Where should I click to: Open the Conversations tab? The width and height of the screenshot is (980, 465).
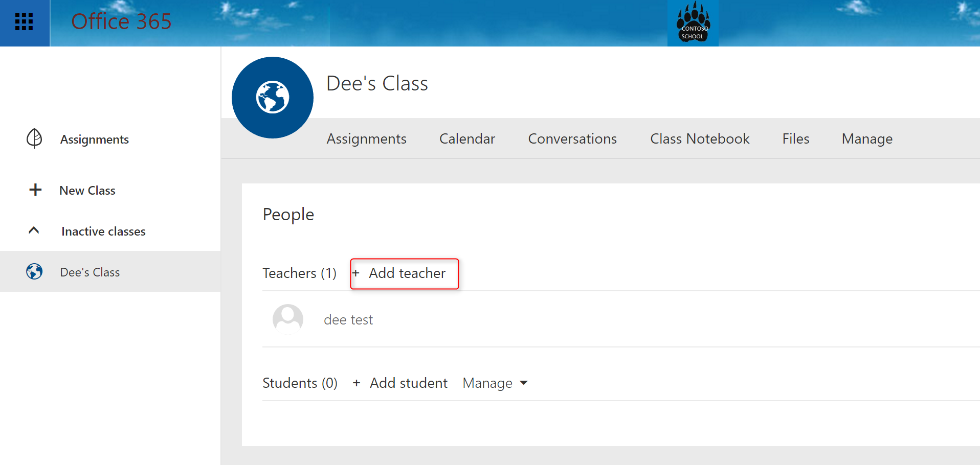point(572,138)
